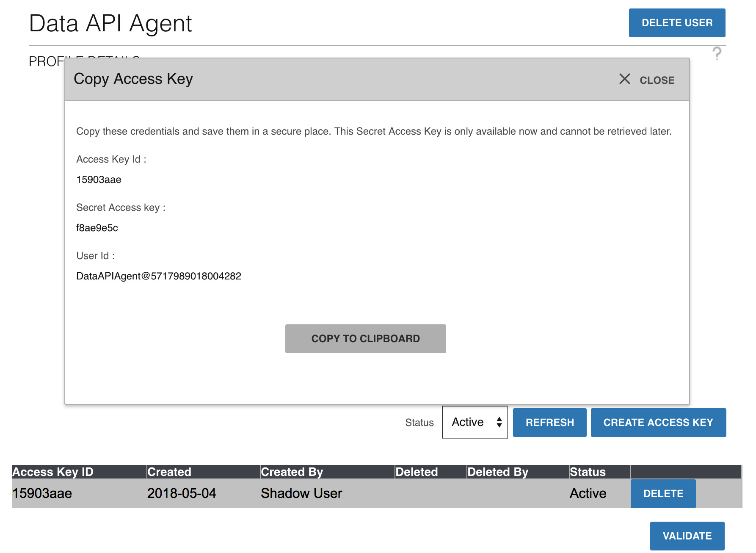Click the X icon to dismiss the dialog
The height and width of the screenshot is (553, 756).
pyautogui.click(x=625, y=79)
